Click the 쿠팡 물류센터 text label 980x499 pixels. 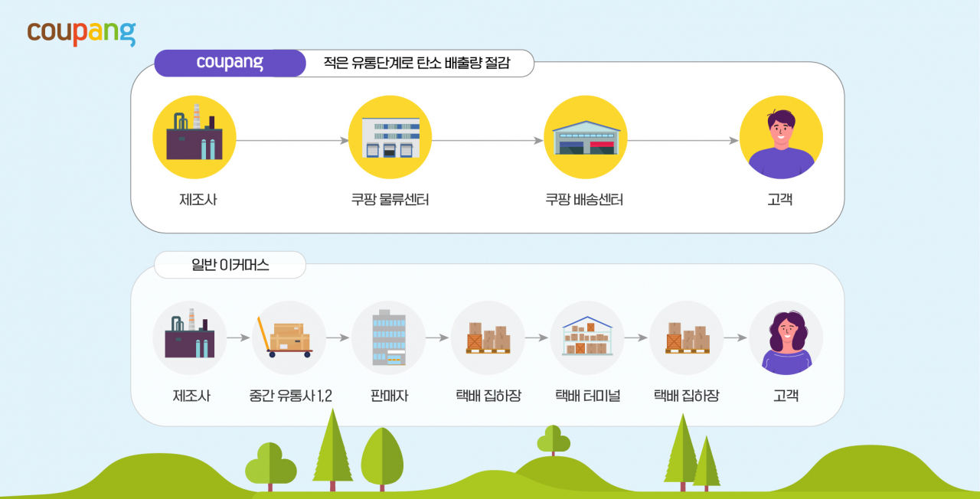pos(390,201)
